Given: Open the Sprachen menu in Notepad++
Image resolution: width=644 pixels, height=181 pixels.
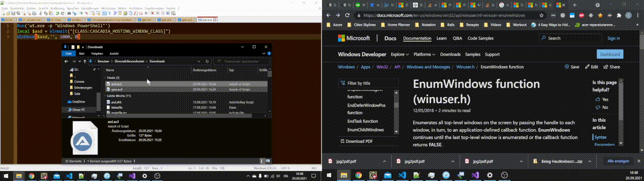Looking at the screenshot, I should pyautogui.click(x=72, y=9).
